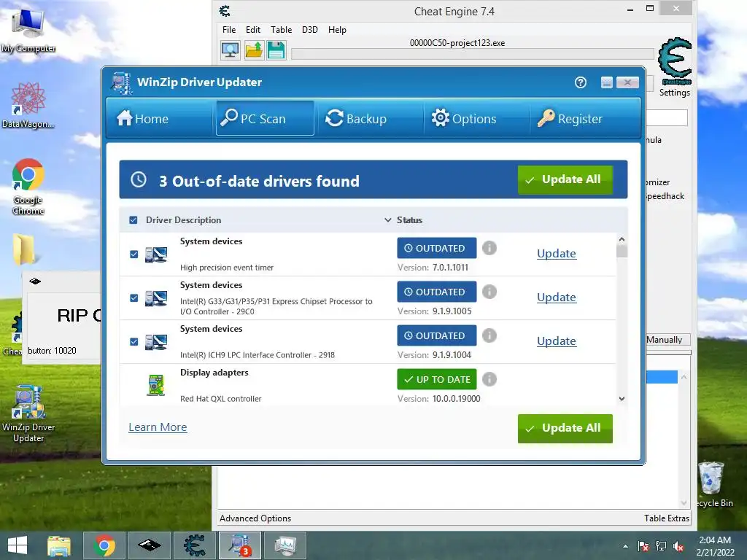Viewport: 747px width, 560px height.
Task: Open Chrome from the taskbar
Action: tap(104, 545)
